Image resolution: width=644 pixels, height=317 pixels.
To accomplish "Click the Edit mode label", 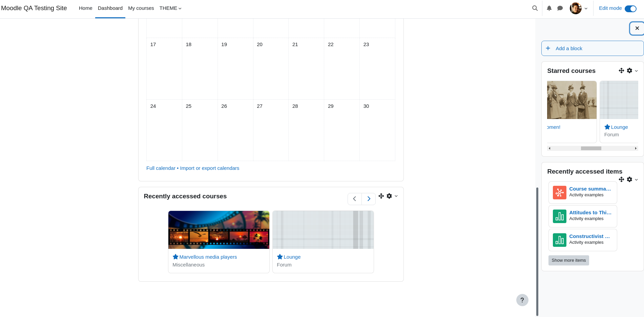I will pos(610,8).
